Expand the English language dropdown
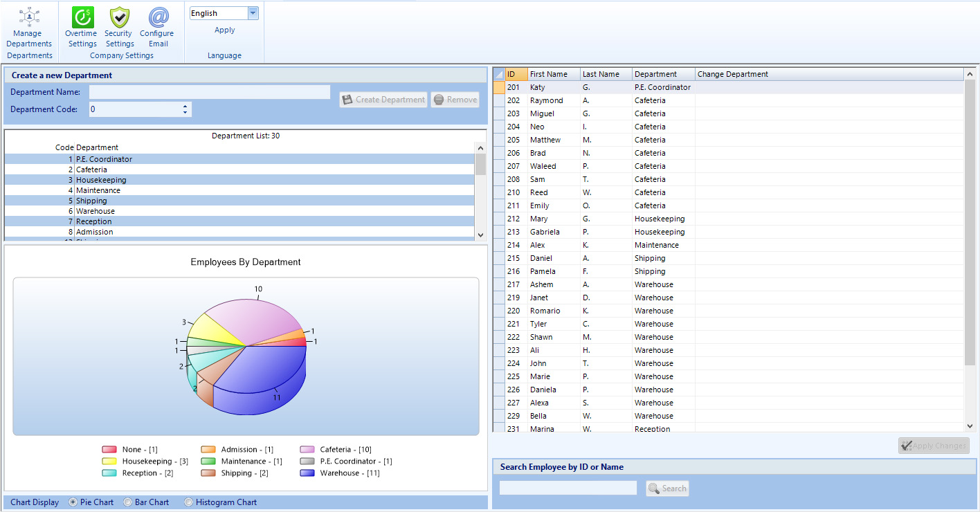 (x=253, y=13)
